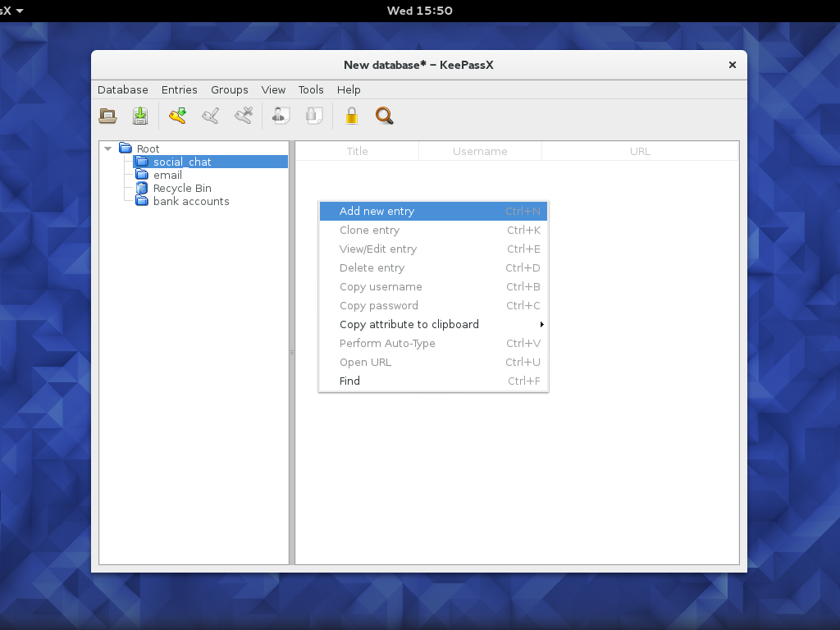The width and height of the screenshot is (840, 630).
Task: Choose Delete entry from the context menu
Action: pyautogui.click(x=433, y=267)
